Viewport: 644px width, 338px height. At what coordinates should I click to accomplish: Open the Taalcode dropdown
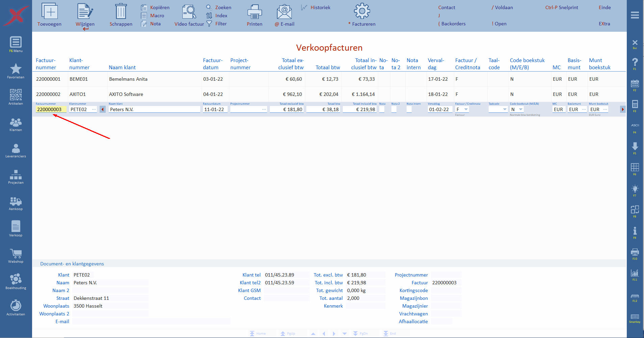pyautogui.click(x=505, y=109)
